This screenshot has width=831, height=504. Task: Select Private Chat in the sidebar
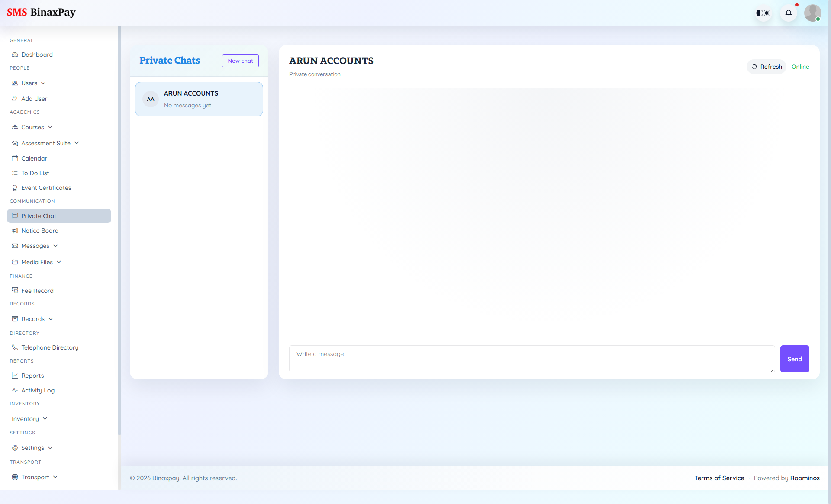coord(39,216)
